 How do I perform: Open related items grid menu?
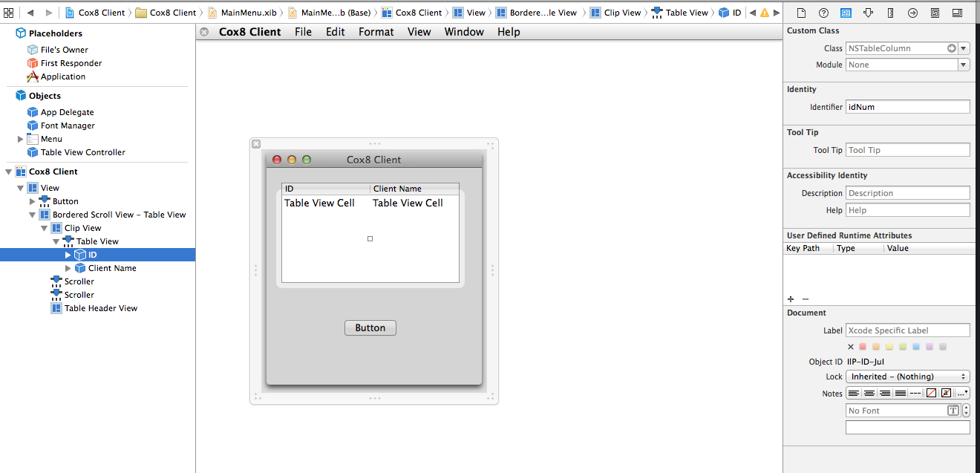click(9, 13)
